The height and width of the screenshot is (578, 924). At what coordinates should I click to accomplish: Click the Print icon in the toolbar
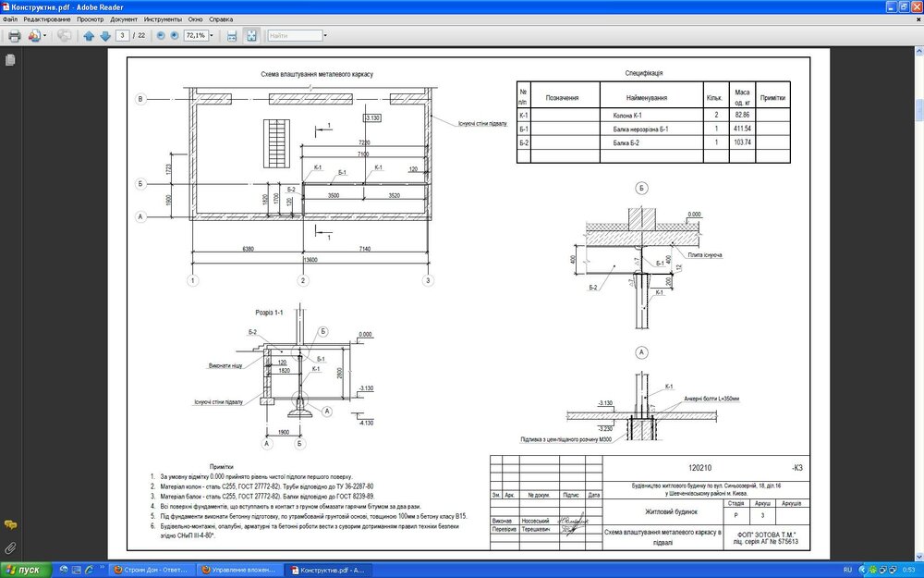click(x=14, y=36)
